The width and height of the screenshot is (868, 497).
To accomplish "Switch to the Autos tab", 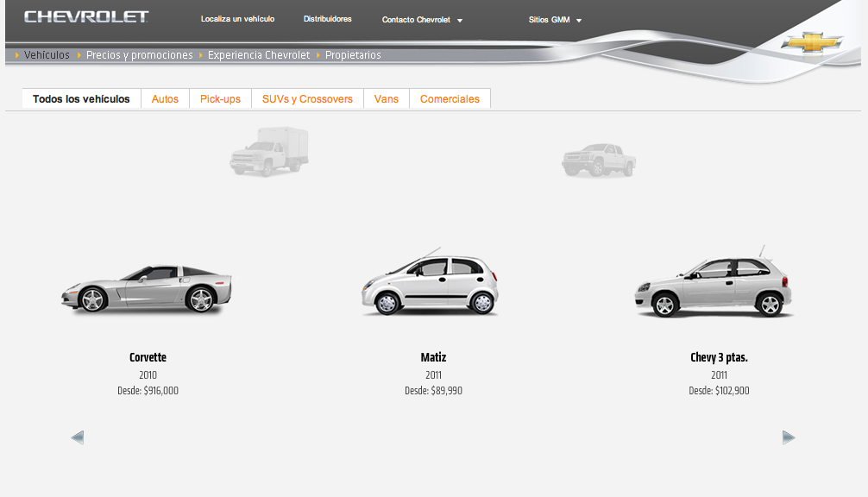I will click(x=165, y=98).
